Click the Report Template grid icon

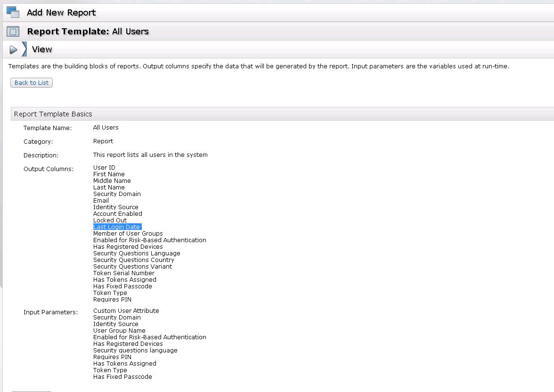(13, 32)
